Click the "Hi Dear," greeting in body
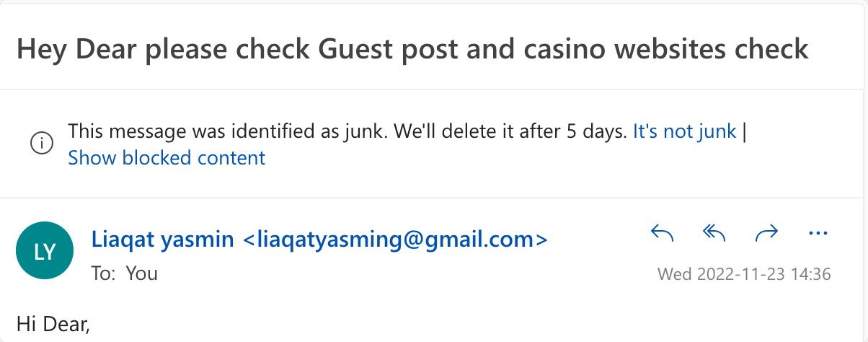 pyautogui.click(x=53, y=324)
